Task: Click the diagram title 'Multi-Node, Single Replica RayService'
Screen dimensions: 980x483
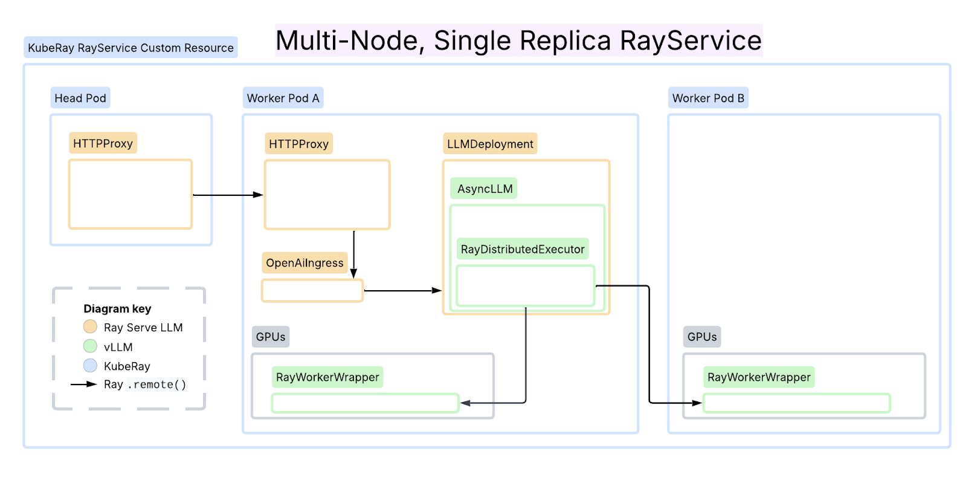Action: 518,41
